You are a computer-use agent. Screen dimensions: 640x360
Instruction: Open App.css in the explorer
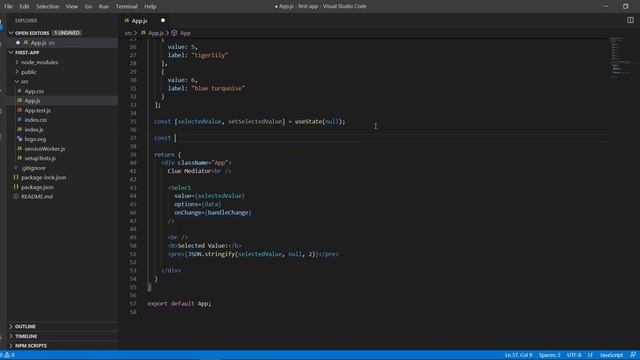click(34, 91)
